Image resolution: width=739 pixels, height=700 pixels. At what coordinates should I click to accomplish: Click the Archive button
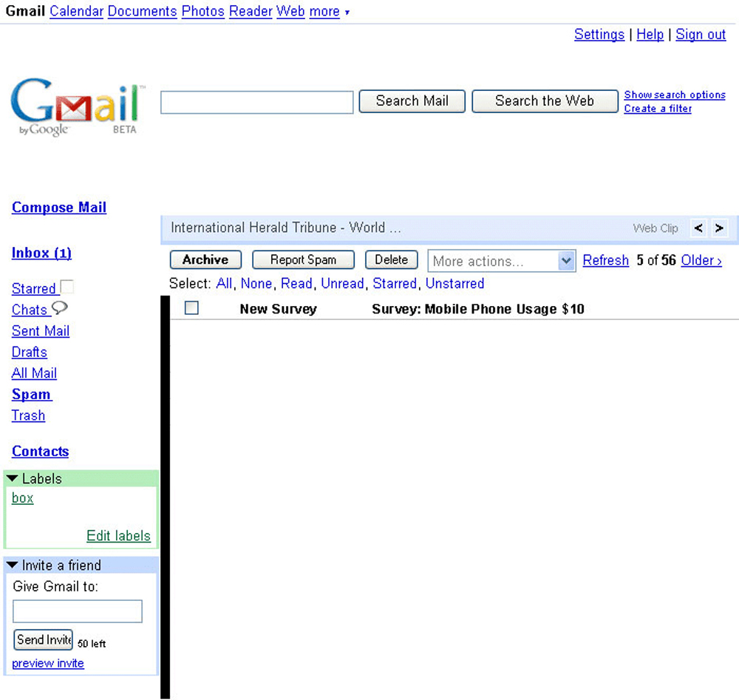point(205,259)
